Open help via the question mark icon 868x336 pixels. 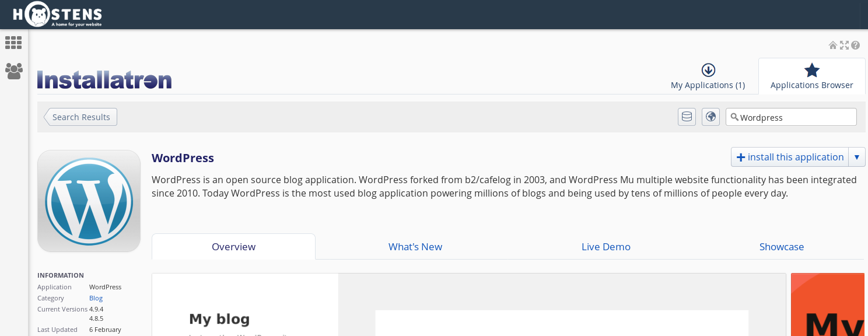coord(855,45)
